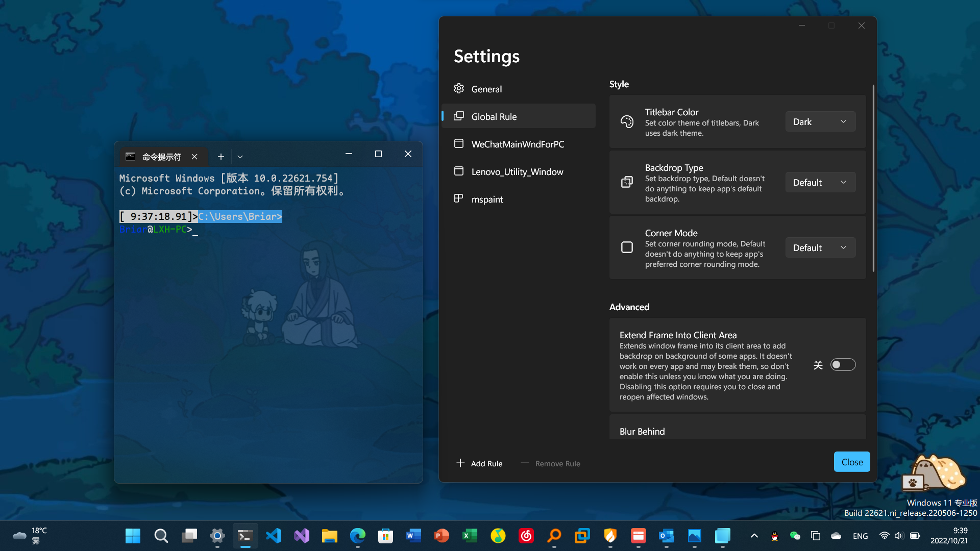Click the Titlebar Color palette icon
The image size is (980, 551).
627,121
